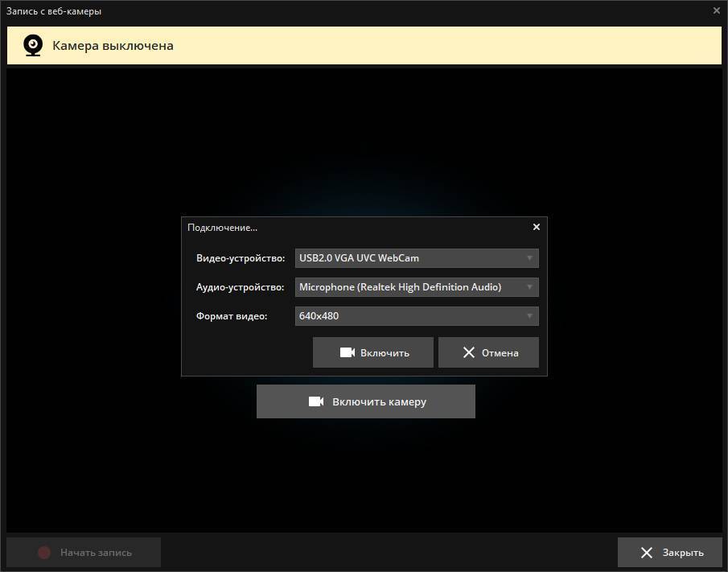Click the camera icon on the Включить button

(x=348, y=352)
